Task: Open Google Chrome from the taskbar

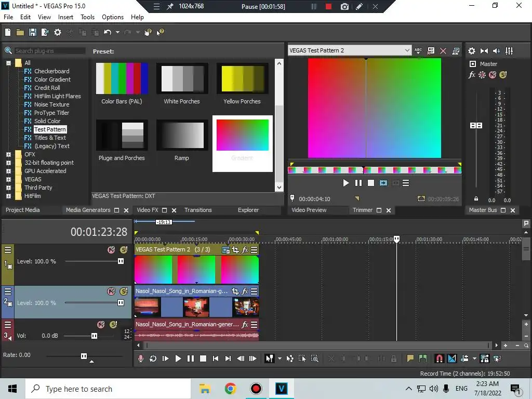Action: coord(230,389)
